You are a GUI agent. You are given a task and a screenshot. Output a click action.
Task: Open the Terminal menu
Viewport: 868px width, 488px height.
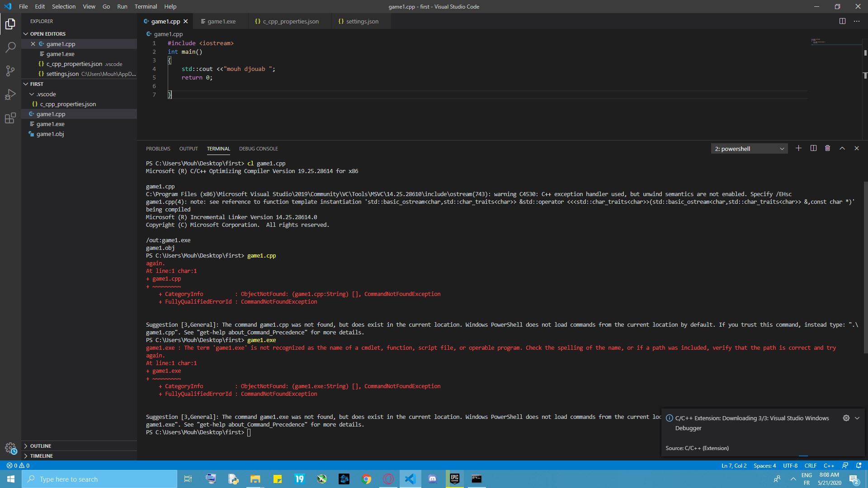(x=146, y=6)
